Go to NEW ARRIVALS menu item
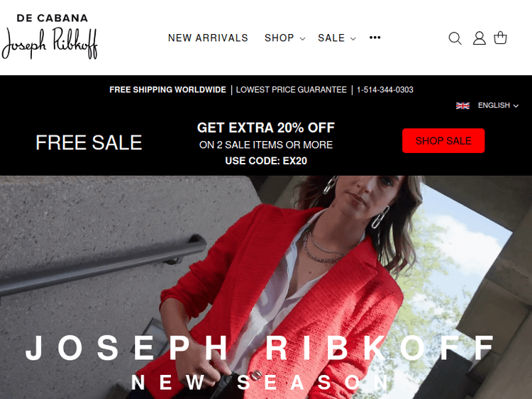The height and width of the screenshot is (399, 532). 208,38
